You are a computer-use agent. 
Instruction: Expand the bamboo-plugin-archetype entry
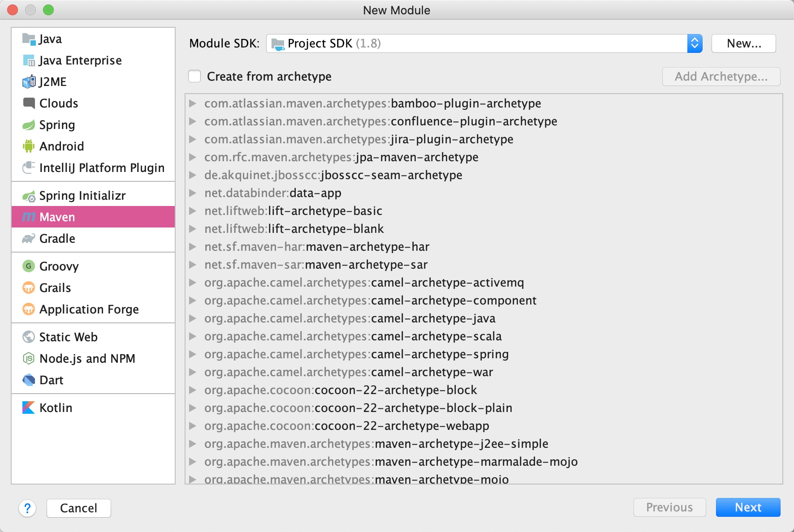[x=193, y=103]
